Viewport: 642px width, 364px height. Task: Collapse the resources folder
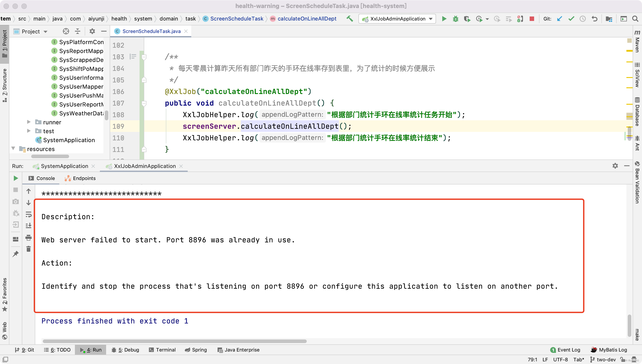coord(13,149)
